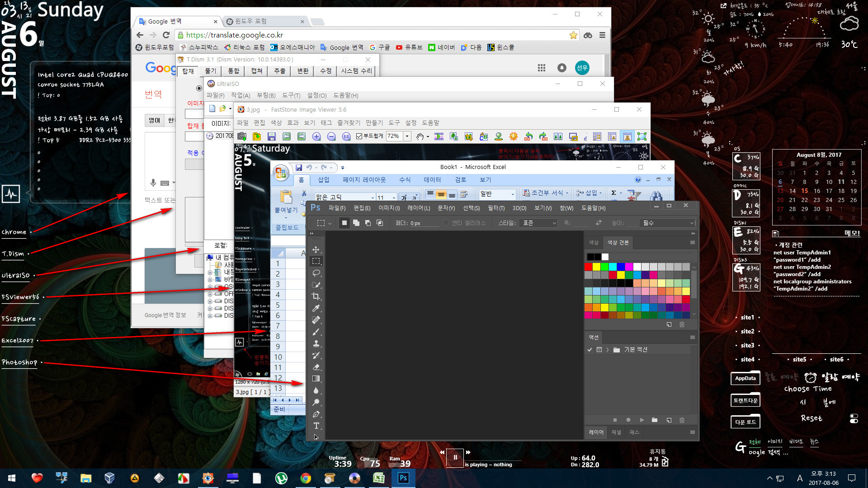The width and height of the screenshot is (868, 488).
Task: Select the Rectangular Marquee tool
Action: point(316,260)
